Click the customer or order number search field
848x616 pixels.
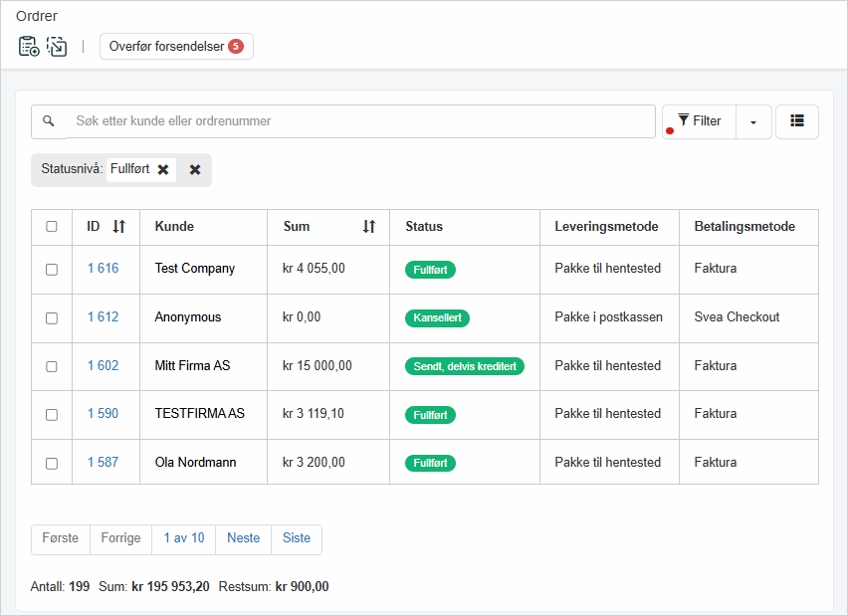coord(358,121)
